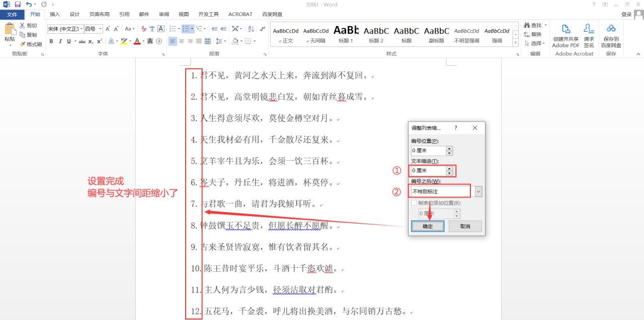Toggle character shading (gray A)
Viewport: 644px width, 320px height.
tap(150, 41)
